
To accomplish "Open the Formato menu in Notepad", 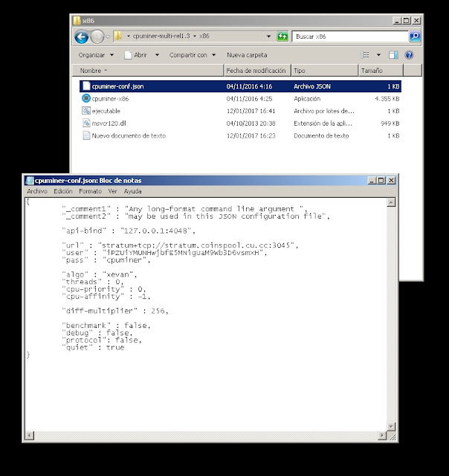I will pyautogui.click(x=90, y=191).
